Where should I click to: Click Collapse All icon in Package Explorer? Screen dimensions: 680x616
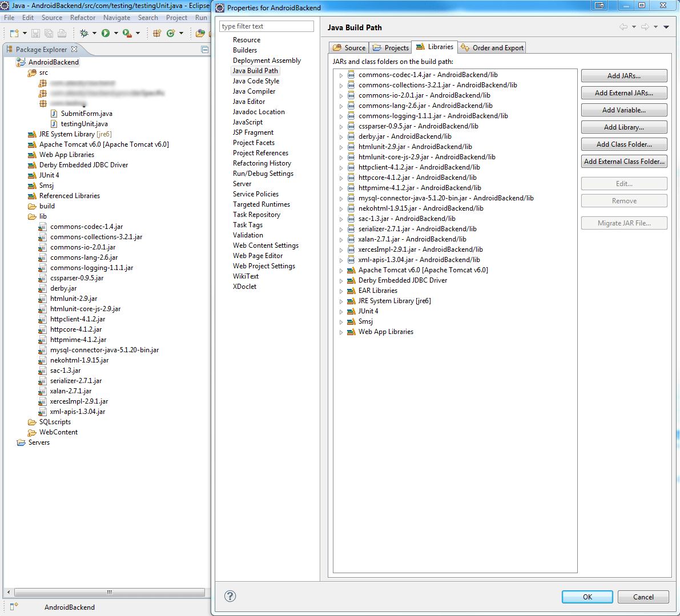205,50
